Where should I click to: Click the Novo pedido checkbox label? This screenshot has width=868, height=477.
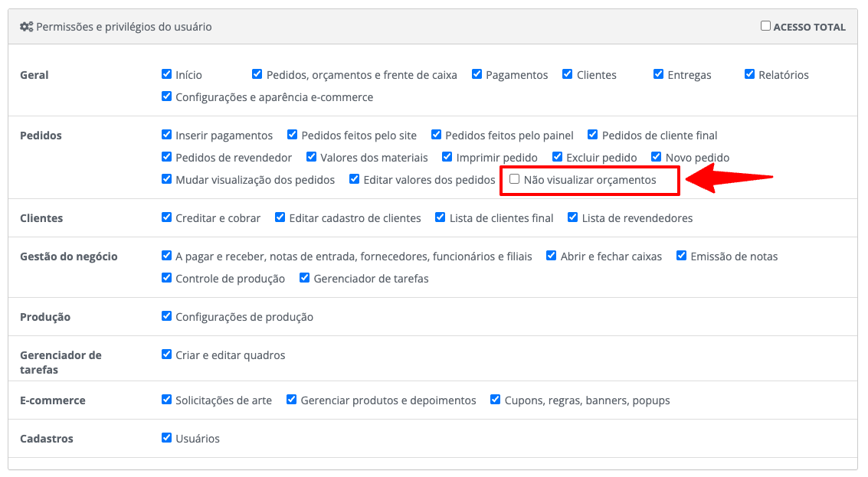point(697,158)
